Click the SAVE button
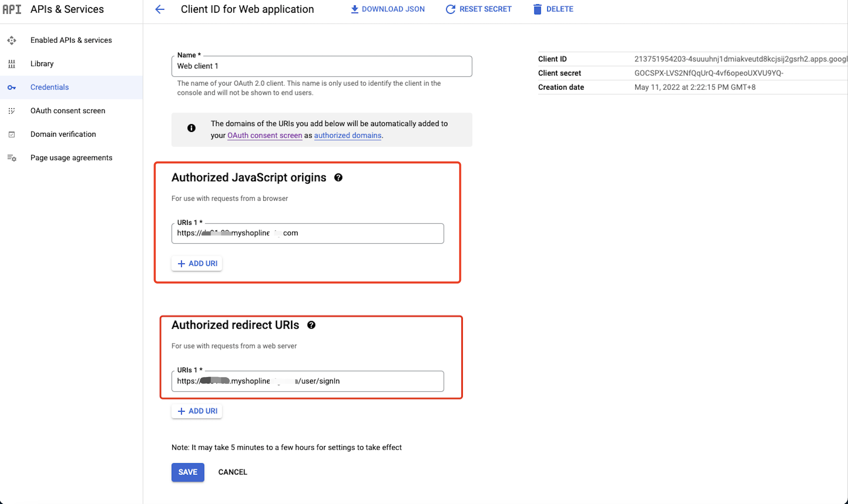 (x=187, y=472)
